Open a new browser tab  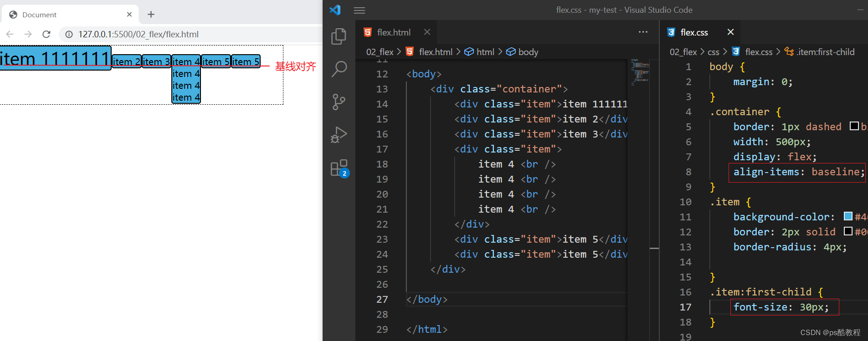coord(151,15)
